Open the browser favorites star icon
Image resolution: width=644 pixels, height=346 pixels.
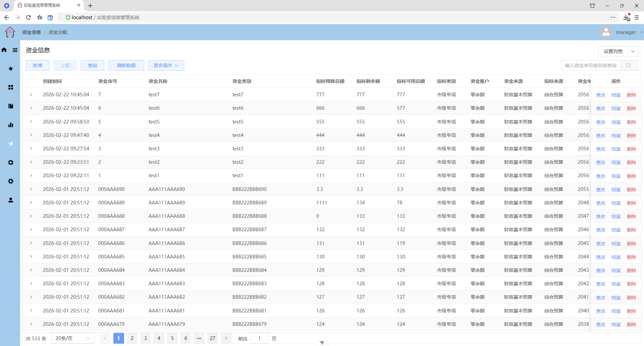pyautogui.click(x=40, y=17)
